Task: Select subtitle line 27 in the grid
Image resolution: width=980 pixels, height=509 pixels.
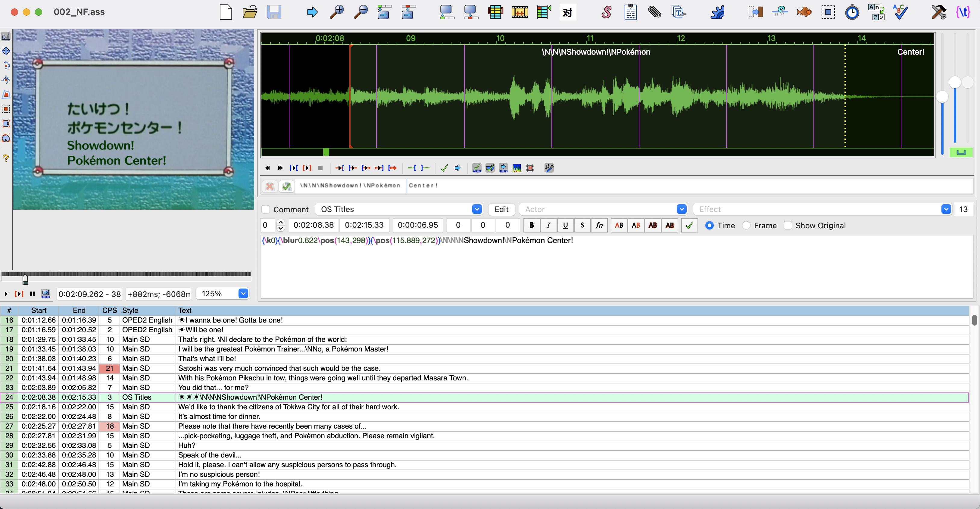Action: point(266,426)
